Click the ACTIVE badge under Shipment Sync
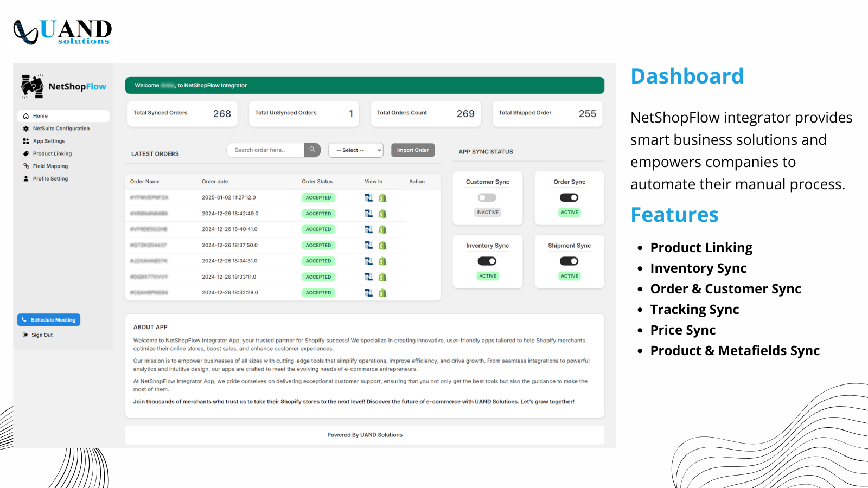Screen dimensions: 868x488 click(x=570, y=276)
